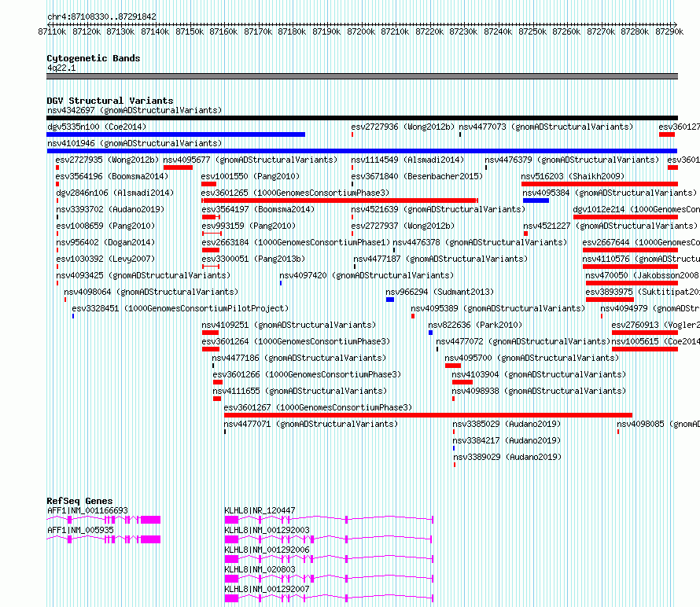
Task: Open the nsv4109251 variant label
Action: [x=289, y=325]
